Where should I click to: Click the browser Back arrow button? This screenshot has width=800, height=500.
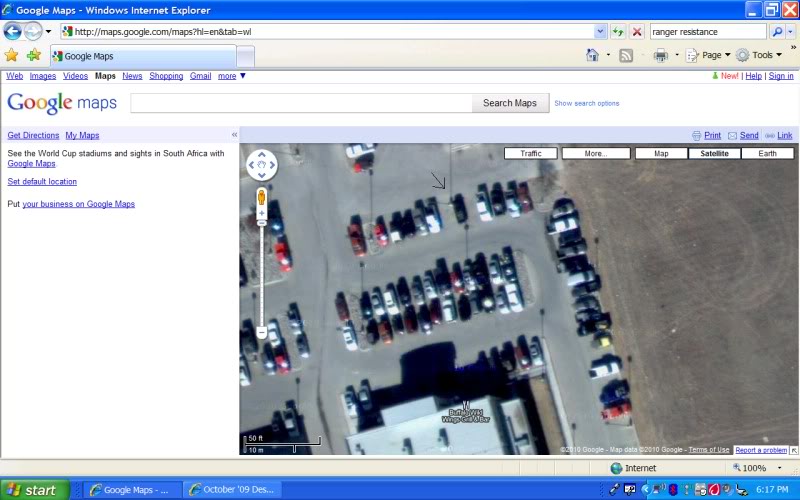[x=12, y=32]
